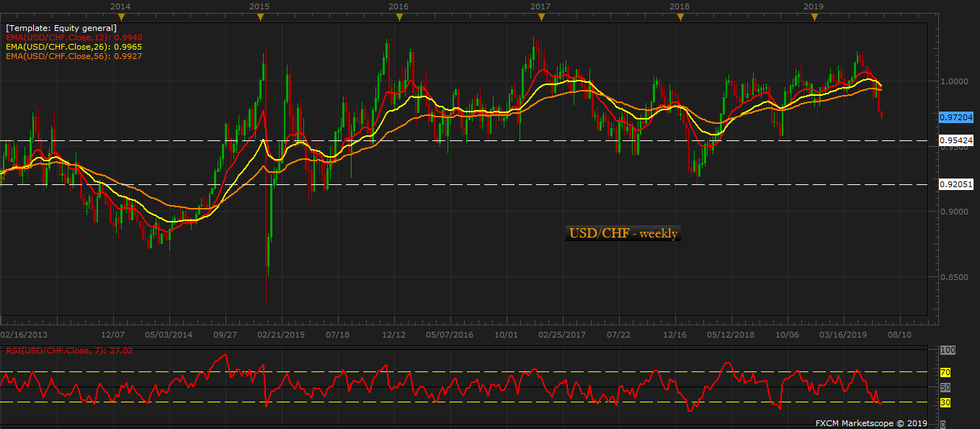Image resolution: width=980 pixels, height=429 pixels.
Task: Select the 2016 year marker triangle
Action: click(398, 17)
